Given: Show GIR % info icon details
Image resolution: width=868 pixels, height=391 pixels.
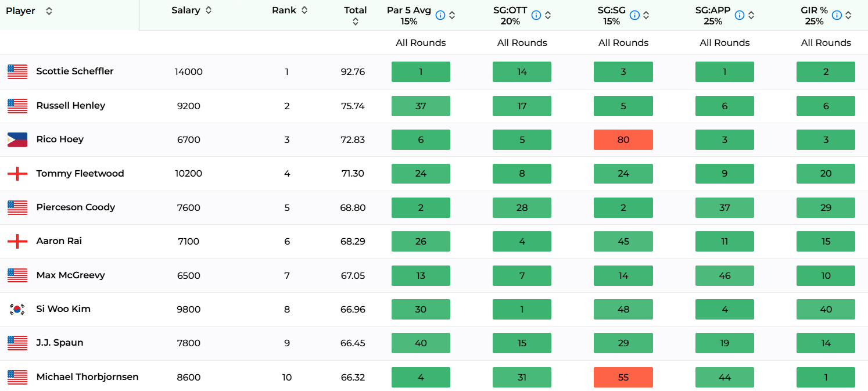Looking at the screenshot, I should coord(837,15).
